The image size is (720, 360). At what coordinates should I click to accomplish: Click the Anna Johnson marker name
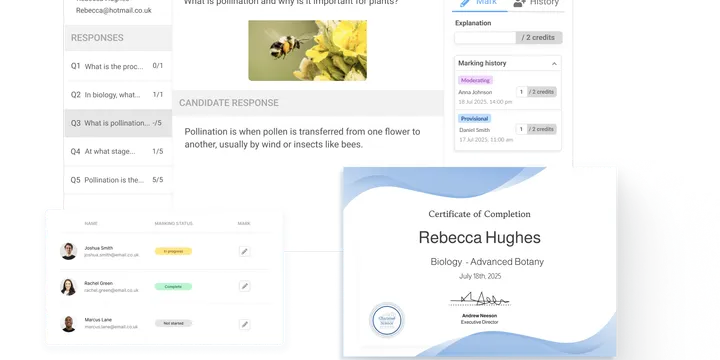tap(475, 92)
